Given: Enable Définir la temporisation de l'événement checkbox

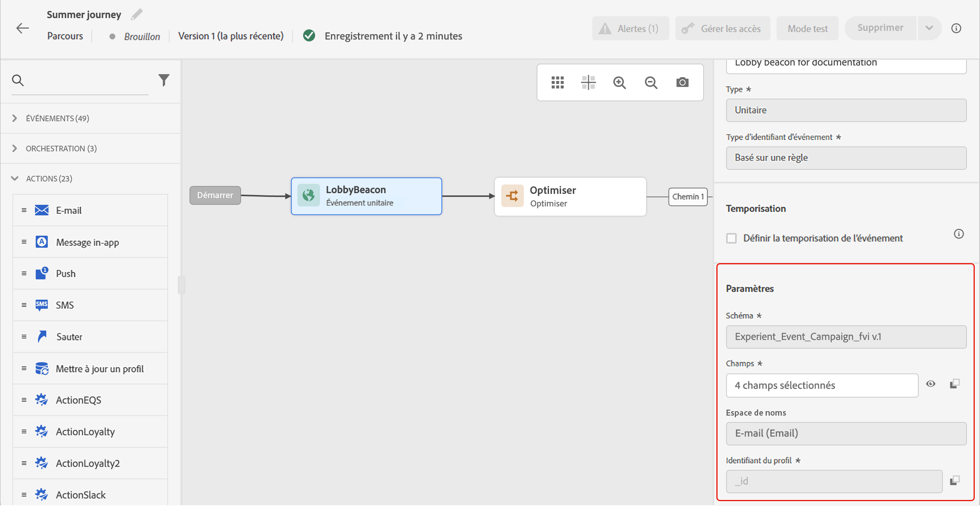Looking at the screenshot, I should (x=731, y=239).
